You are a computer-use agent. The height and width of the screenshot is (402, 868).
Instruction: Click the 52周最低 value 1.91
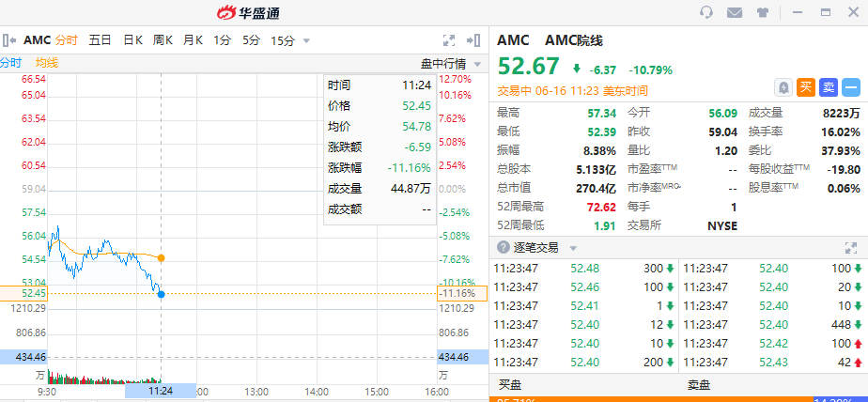605,225
